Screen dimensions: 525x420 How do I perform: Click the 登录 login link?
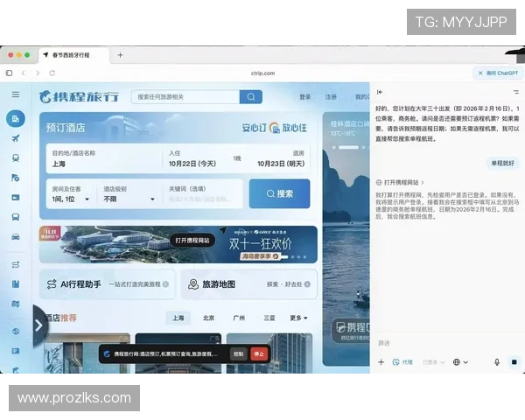(x=305, y=97)
